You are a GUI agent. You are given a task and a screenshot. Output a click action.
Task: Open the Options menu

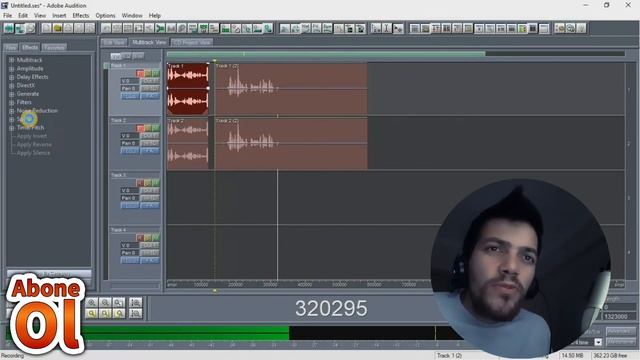pos(105,16)
